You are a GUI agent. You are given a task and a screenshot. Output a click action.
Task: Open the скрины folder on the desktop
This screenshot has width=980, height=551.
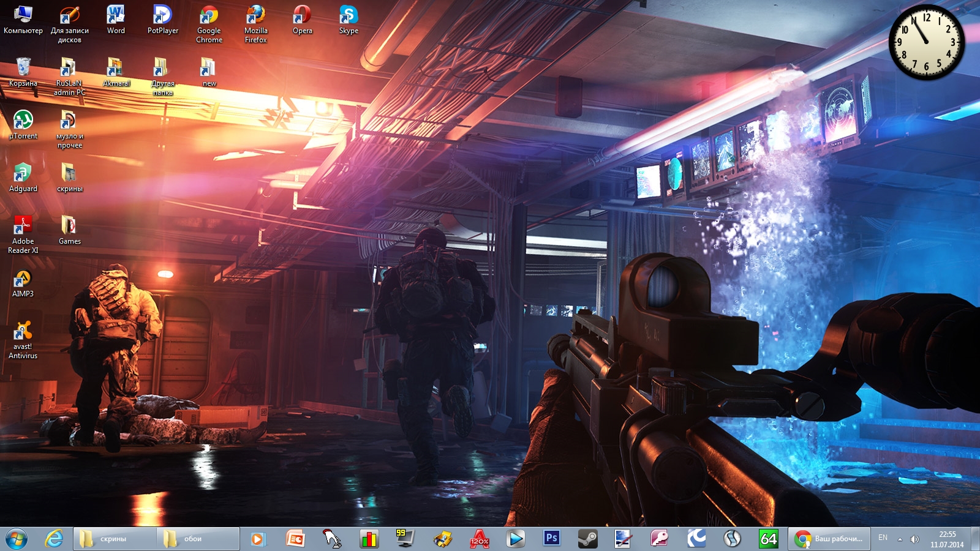(x=70, y=178)
